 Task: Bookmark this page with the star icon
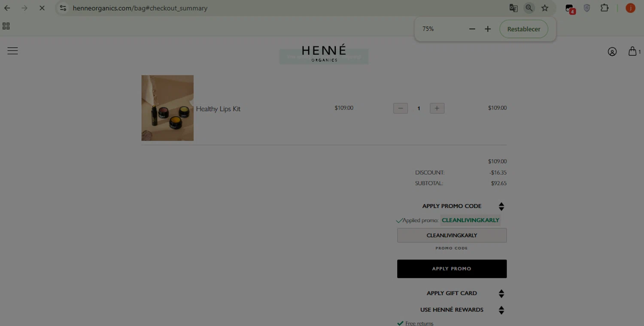pos(545,8)
